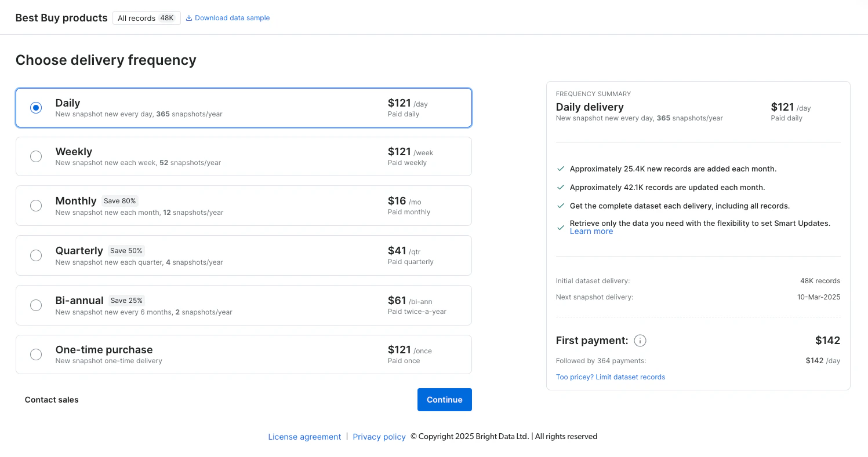The width and height of the screenshot is (868, 457).
Task: Click the download icon beside data sample
Action: point(189,18)
